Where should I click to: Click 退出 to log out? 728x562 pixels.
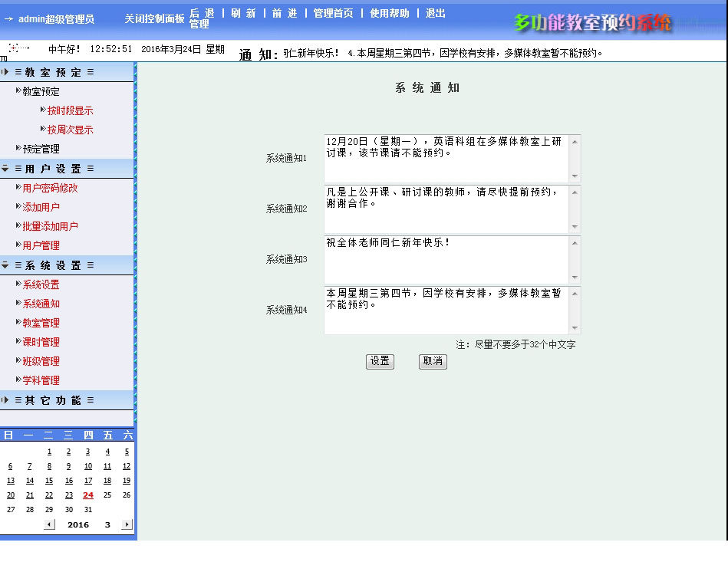[x=435, y=13]
